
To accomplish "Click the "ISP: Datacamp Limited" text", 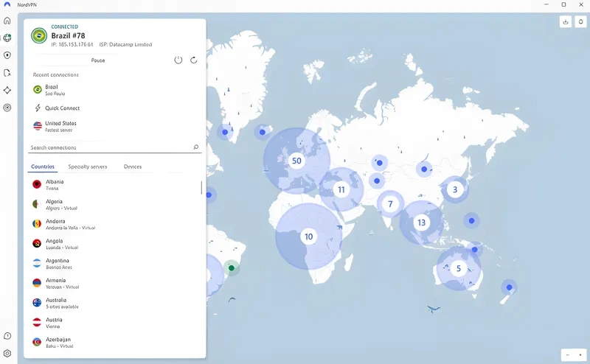I will click(x=125, y=44).
